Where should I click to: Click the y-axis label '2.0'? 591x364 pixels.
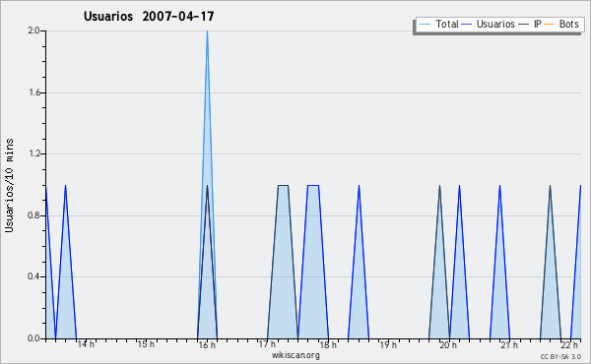[x=33, y=30]
